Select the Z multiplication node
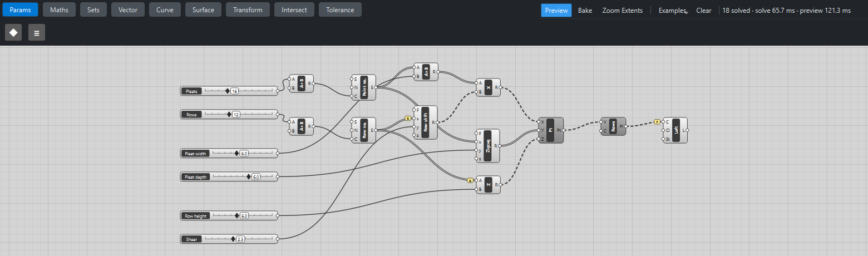The height and width of the screenshot is (256, 868). point(488,185)
